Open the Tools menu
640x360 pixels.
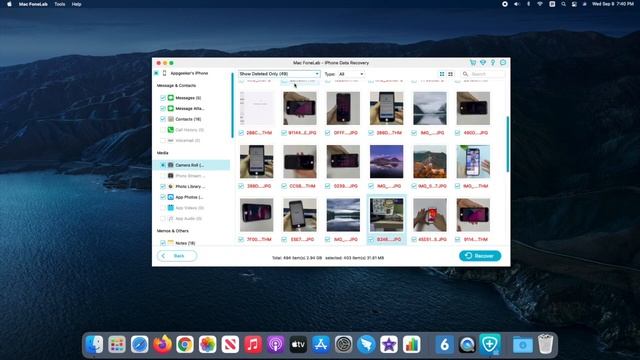pos(60,4)
